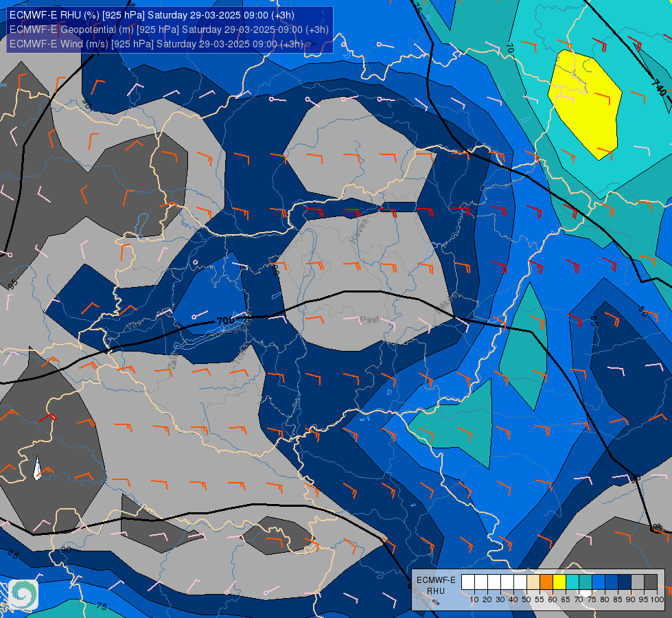Click the Heves county label on the map

(x=359, y=231)
